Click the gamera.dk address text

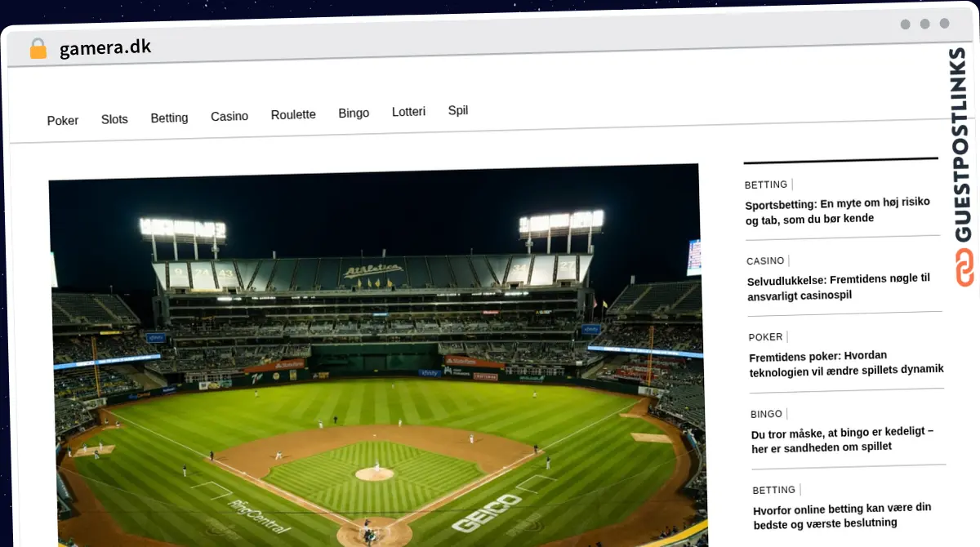tap(105, 47)
